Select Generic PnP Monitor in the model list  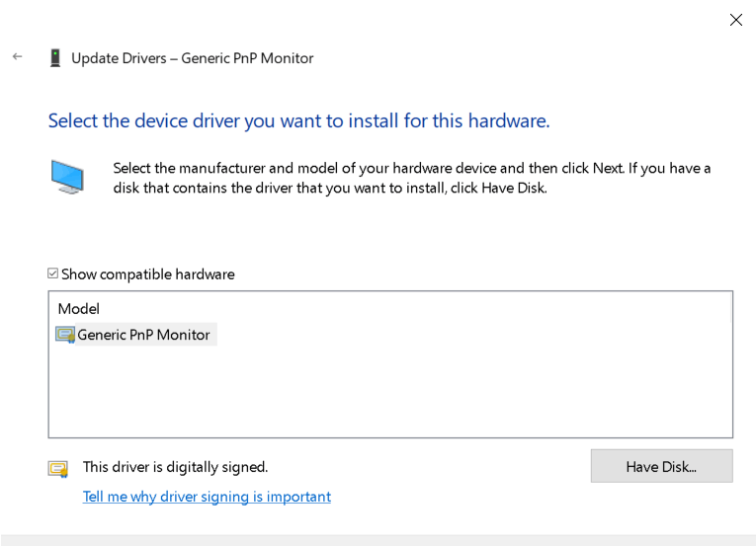point(143,335)
